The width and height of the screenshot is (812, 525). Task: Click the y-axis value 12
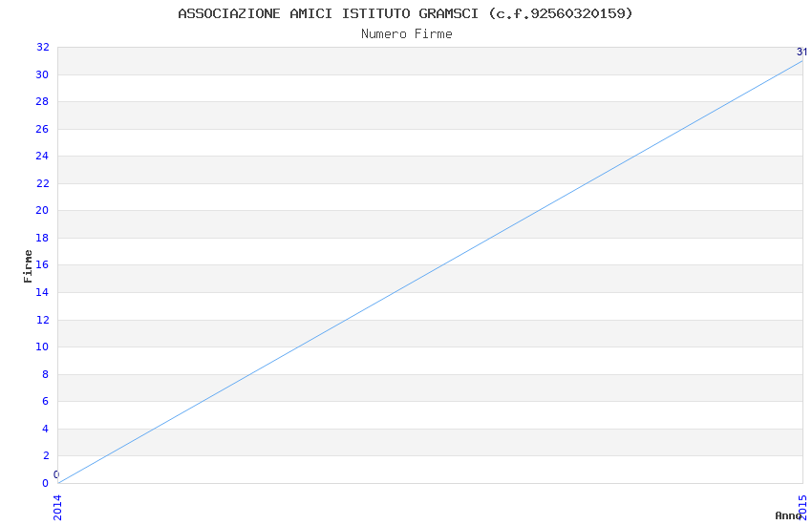42,320
